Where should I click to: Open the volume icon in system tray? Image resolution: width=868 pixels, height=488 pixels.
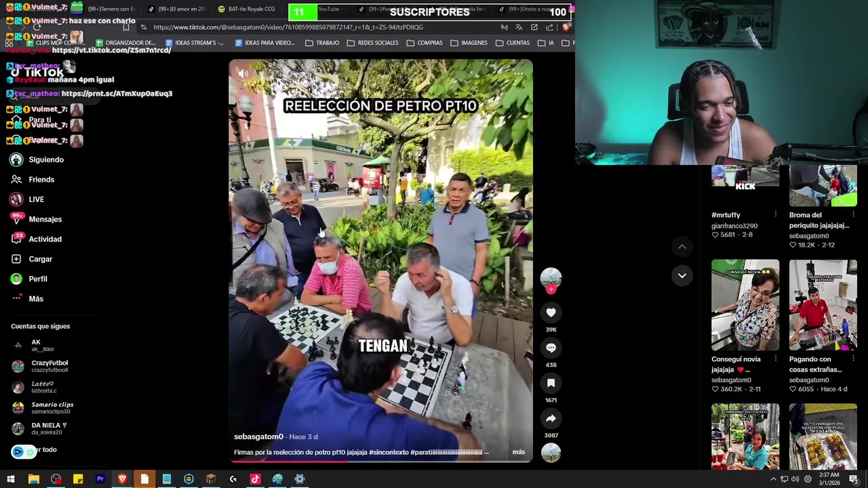click(x=795, y=479)
